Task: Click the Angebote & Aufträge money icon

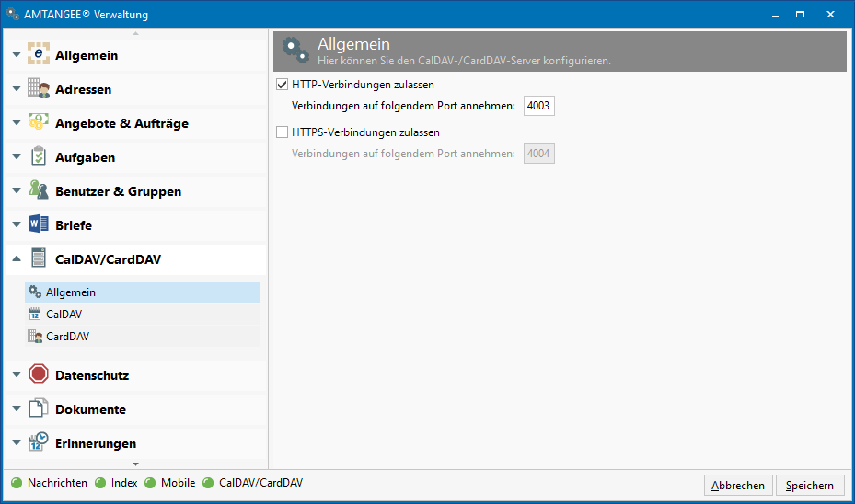Action: (38, 122)
